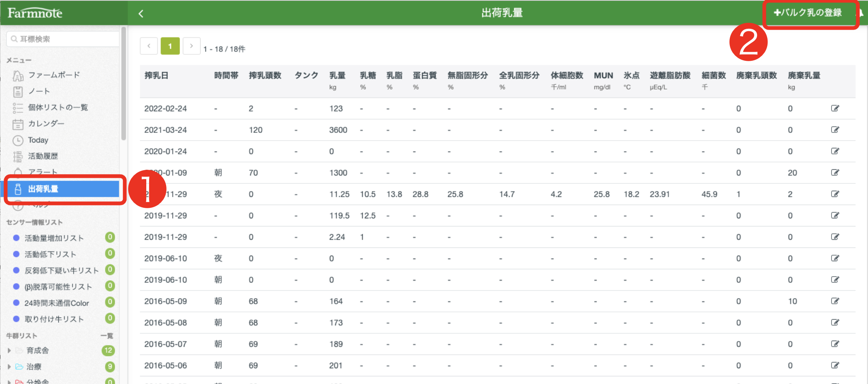This screenshot has width=868, height=384.
Task: Click the MUN column header
Action: tap(603, 75)
